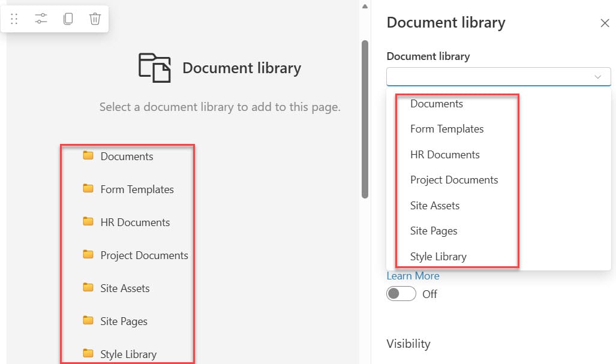Image resolution: width=616 pixels, height=364 pixels.
Task: Duplicate the web part using the copy icon
Action: pos(68,19)
